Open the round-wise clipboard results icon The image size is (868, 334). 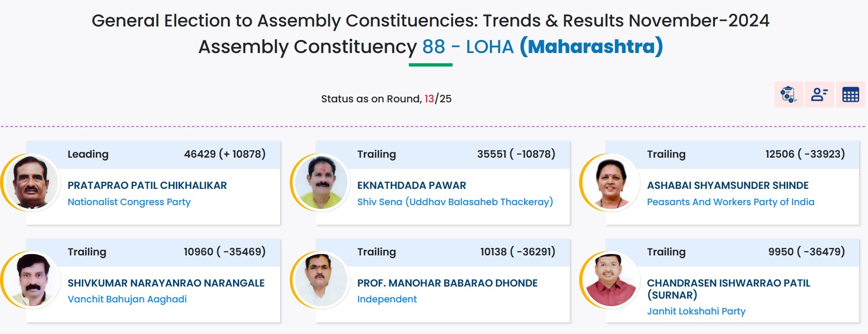point(788,94)
